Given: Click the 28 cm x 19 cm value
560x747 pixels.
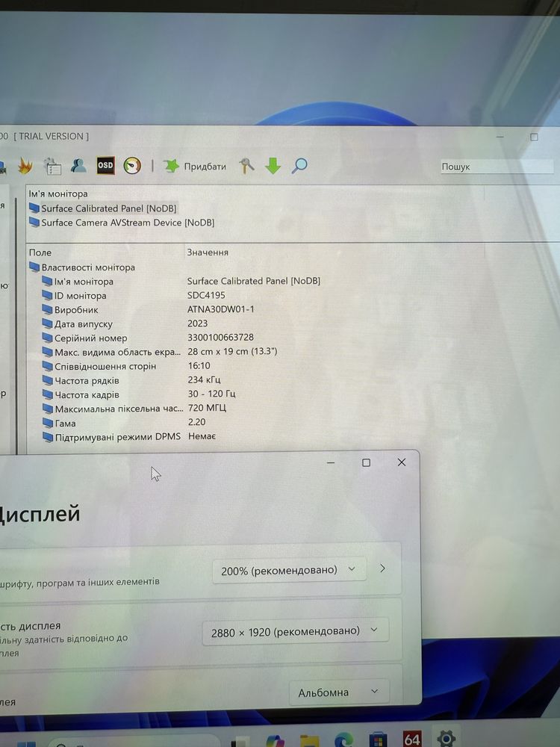Looking at the screenshot, I should (232, 352).
